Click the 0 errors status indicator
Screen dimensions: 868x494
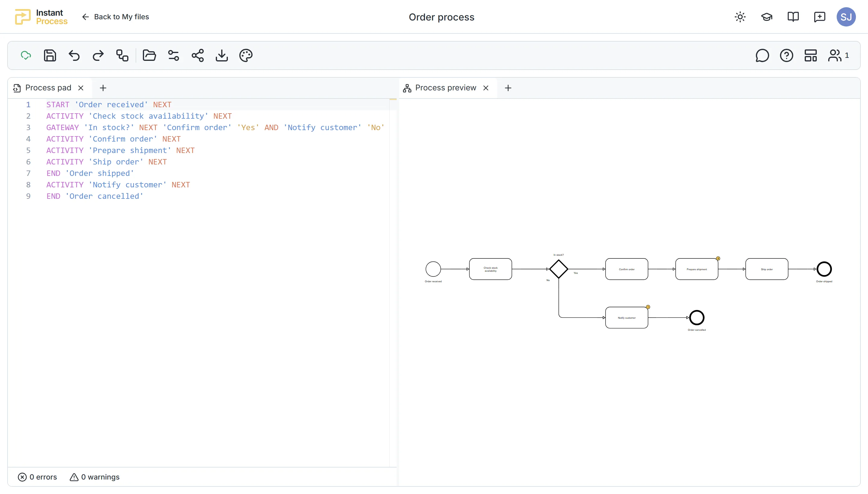click(x=37, y=477)
